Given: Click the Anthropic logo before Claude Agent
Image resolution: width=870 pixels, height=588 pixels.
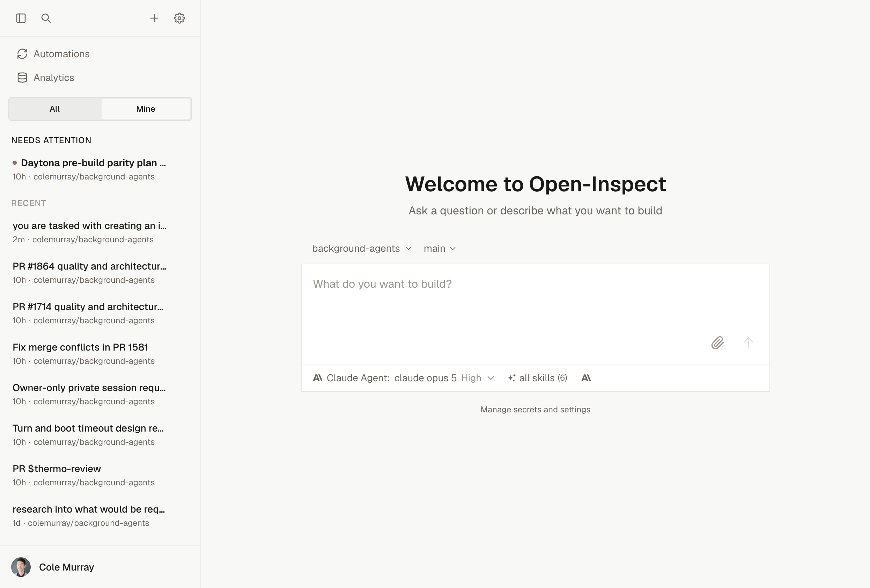Looking at the screenshot, I should tap(317, 378).
